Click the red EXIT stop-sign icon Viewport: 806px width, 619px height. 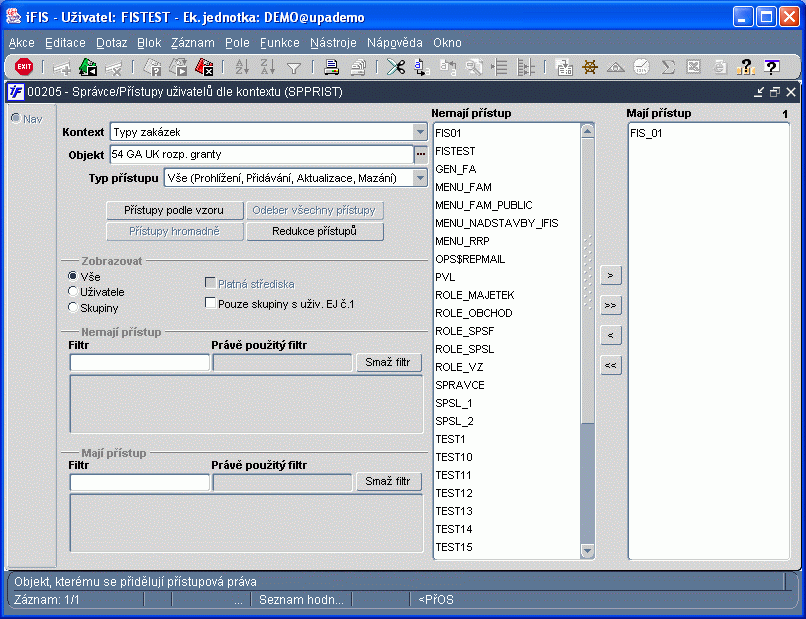(x=24, y=67)
